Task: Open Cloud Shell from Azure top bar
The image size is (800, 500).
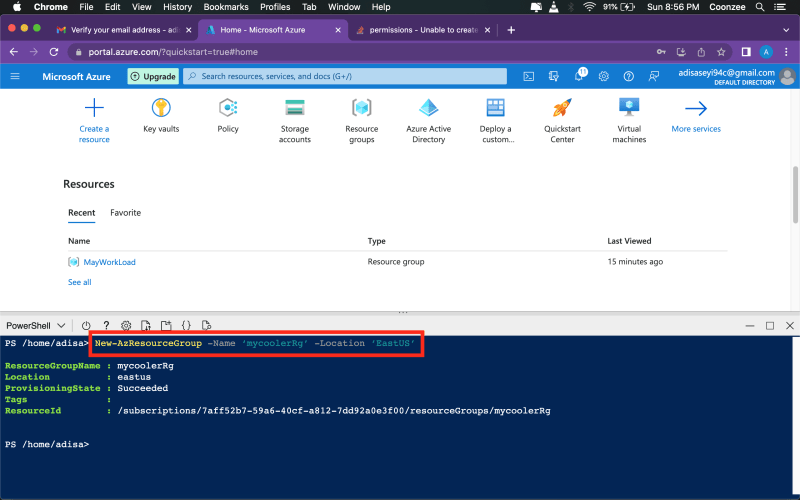Action: click(x=529, y=77)
